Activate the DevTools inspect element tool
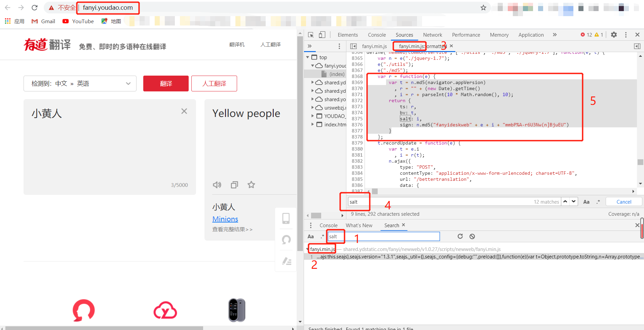Image resolution: width=644 pixels, height=330 pixels. pos(311,35)
